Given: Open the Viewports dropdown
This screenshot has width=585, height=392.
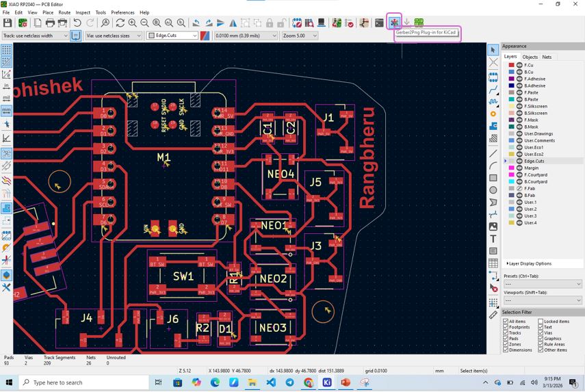Looking at the screenshot, I should (x=543, y=300).
